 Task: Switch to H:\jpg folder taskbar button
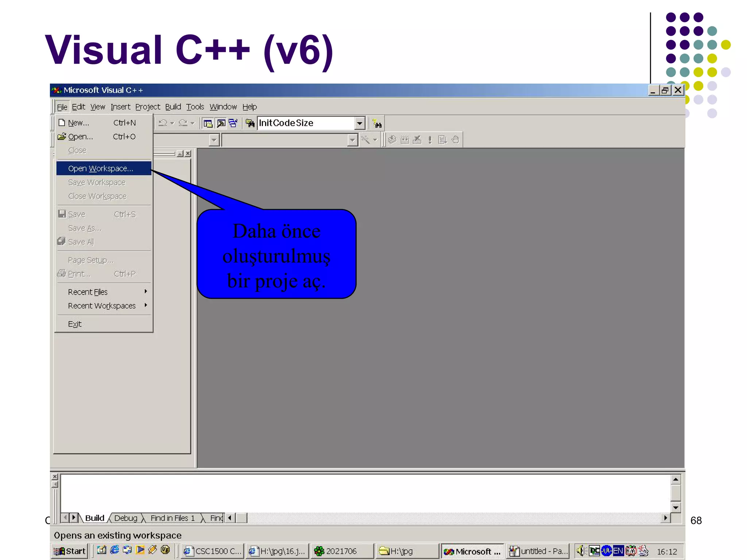click(x=407, y=551)
